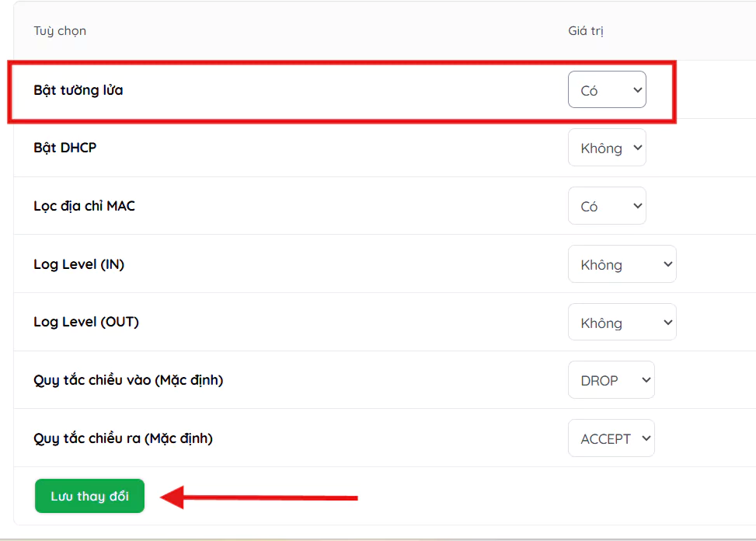Change the Log Level (IN) dropdown

click(621, 264)
